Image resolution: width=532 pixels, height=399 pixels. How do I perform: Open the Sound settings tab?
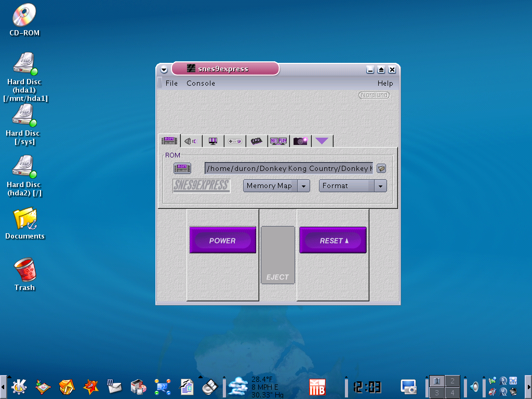191,141
